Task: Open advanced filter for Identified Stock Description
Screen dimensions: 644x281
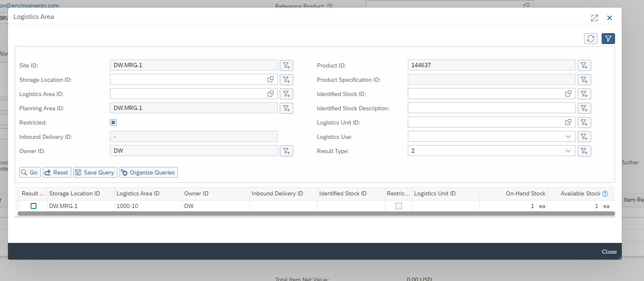Action: pyautogui.click(x=584, y=108)
